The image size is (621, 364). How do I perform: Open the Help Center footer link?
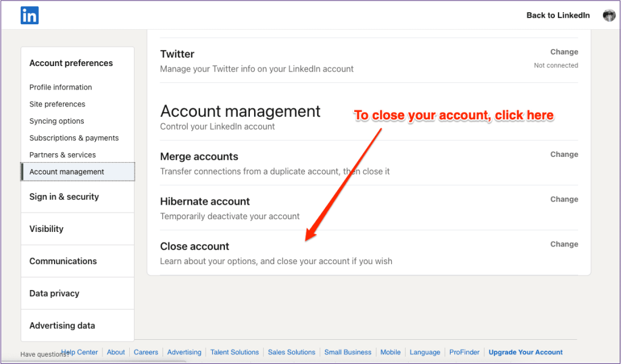pyautogui.click(x=79, y=352)
